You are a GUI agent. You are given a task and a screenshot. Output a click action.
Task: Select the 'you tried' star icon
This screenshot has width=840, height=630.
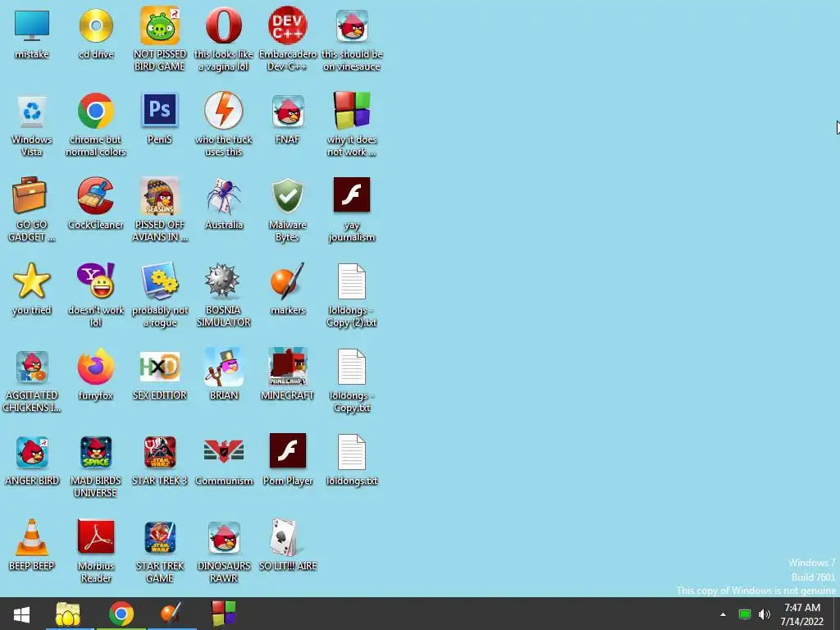(32, 281)
